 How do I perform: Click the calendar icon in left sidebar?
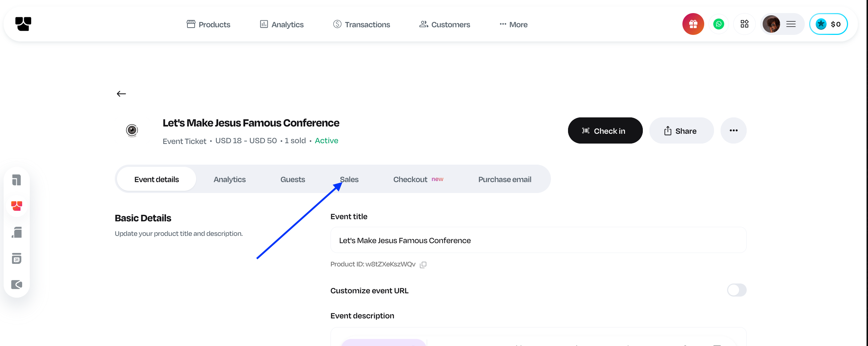click(17, 258)
